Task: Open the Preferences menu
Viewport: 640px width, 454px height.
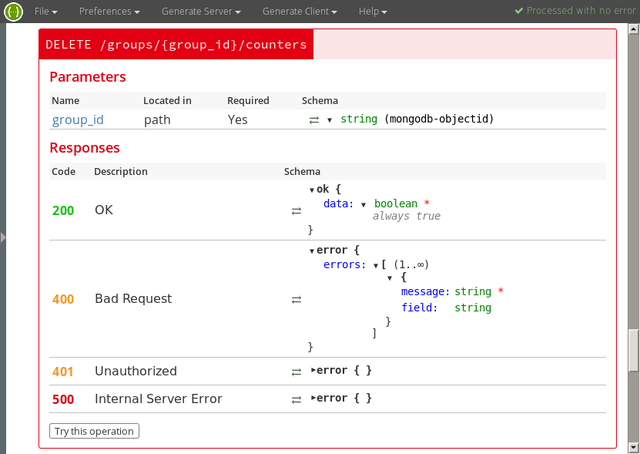Action: (109, 11)
